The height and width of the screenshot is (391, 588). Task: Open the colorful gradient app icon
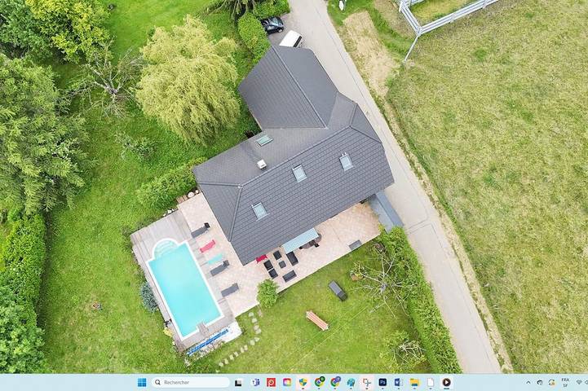(287, 382)
